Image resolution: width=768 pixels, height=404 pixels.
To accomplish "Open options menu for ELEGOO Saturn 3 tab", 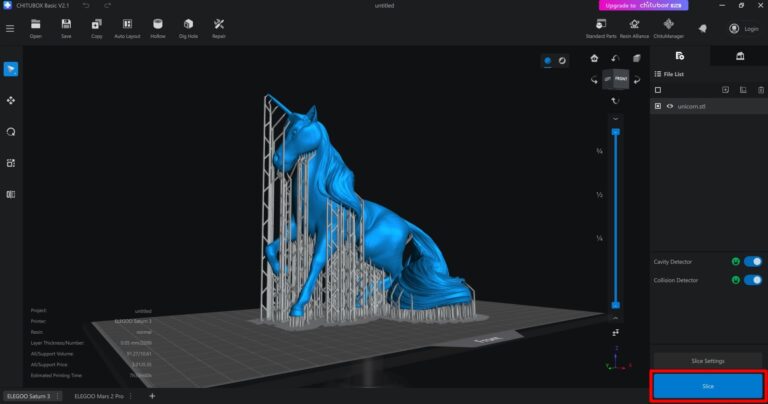I will coord(58,396).
